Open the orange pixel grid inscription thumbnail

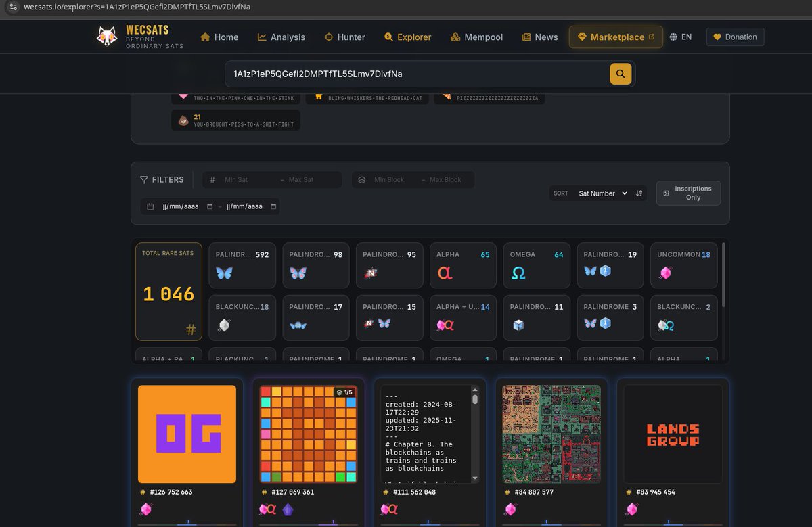click(x=309, y=434)
